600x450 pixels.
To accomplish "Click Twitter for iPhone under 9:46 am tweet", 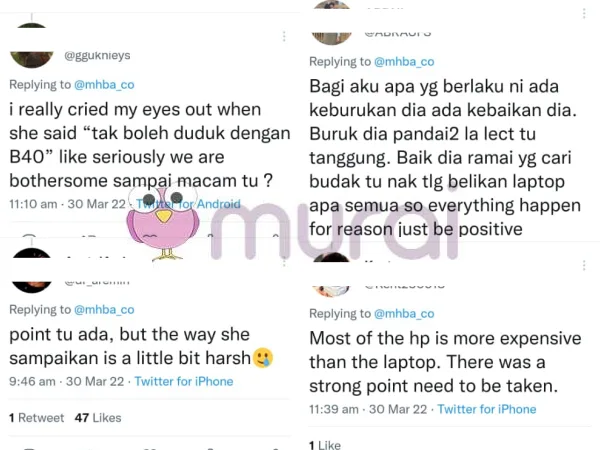I will point(184,382).
